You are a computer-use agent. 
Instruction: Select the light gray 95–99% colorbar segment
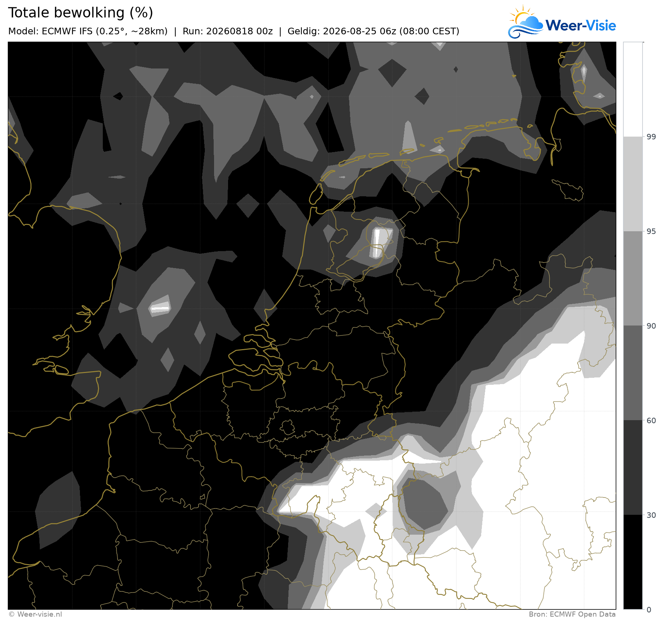click(633, 184)
